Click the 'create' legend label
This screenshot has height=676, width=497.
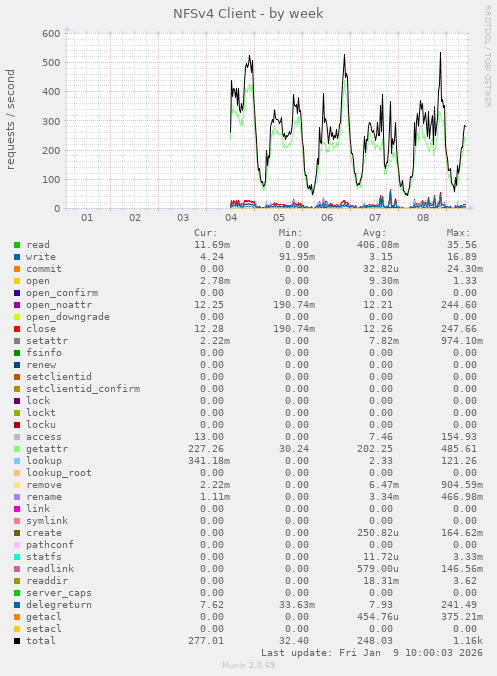[44, 533]
